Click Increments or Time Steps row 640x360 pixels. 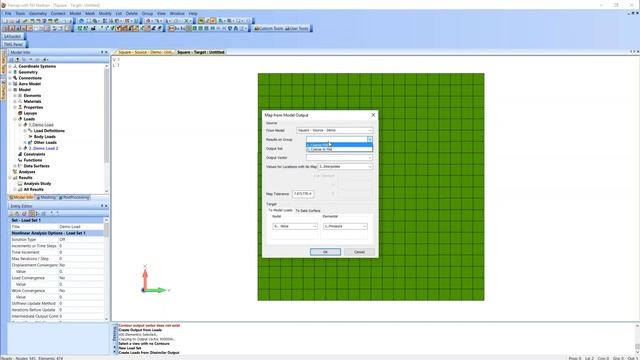coord(57,246)
